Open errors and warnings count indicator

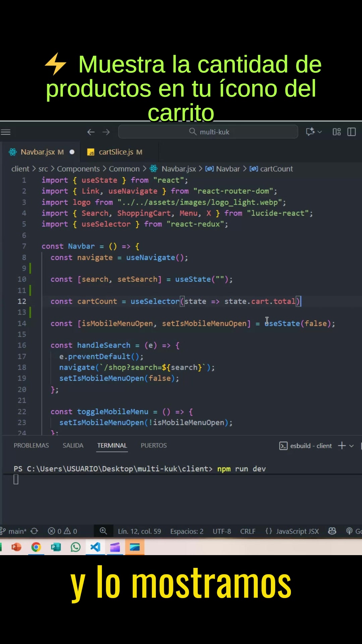click(62, 531)
